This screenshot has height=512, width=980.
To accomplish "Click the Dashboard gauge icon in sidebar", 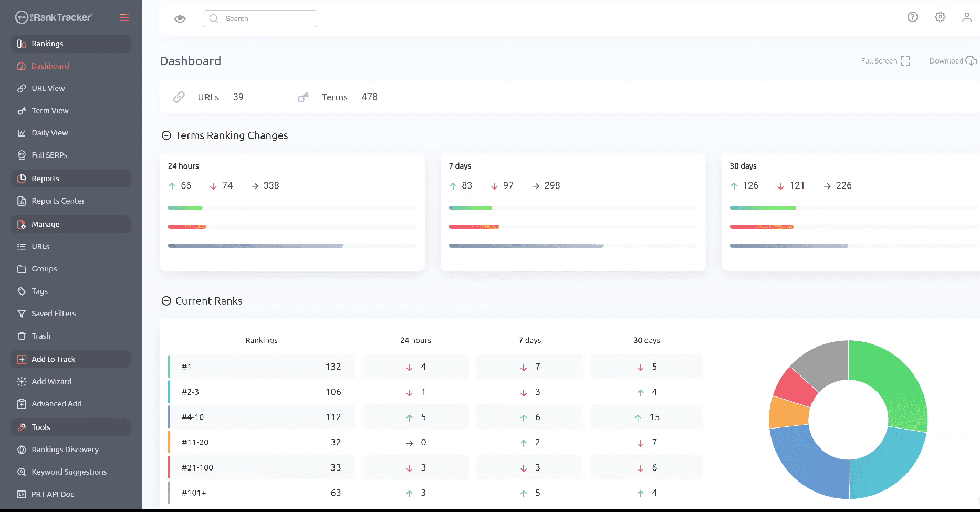I will pos(22,66).
